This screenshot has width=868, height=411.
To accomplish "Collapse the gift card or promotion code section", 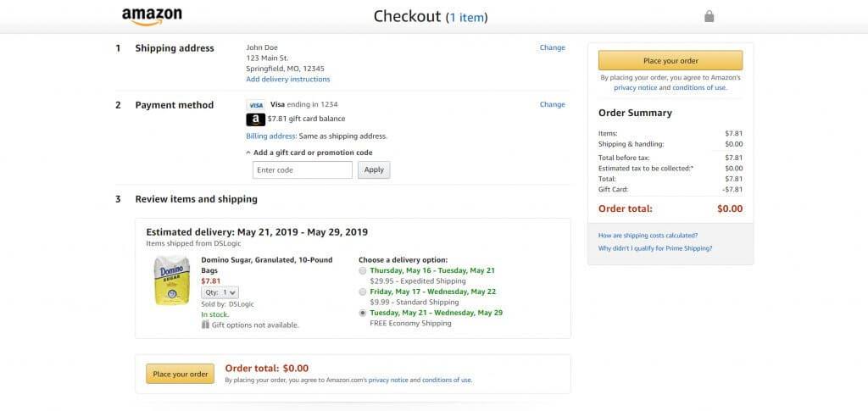I will coord(248,153).
